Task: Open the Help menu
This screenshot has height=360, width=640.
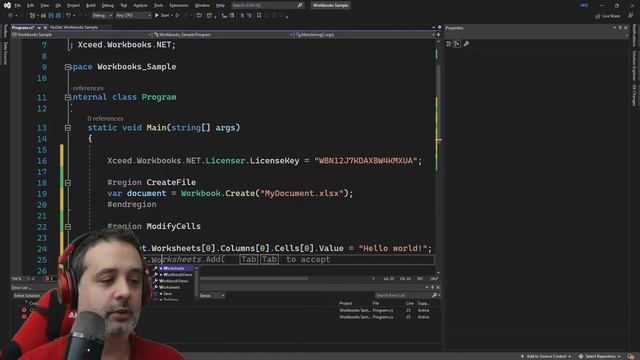Action: click(220, 5)
